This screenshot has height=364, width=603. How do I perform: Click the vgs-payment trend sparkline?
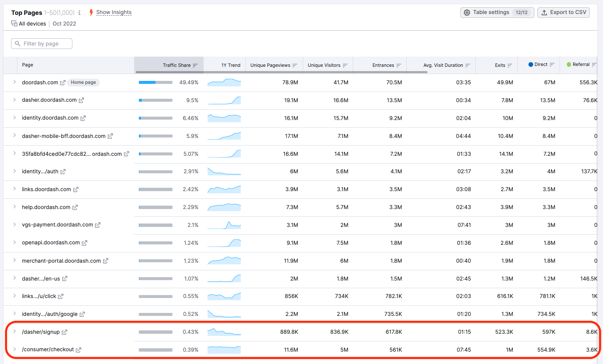224,225
